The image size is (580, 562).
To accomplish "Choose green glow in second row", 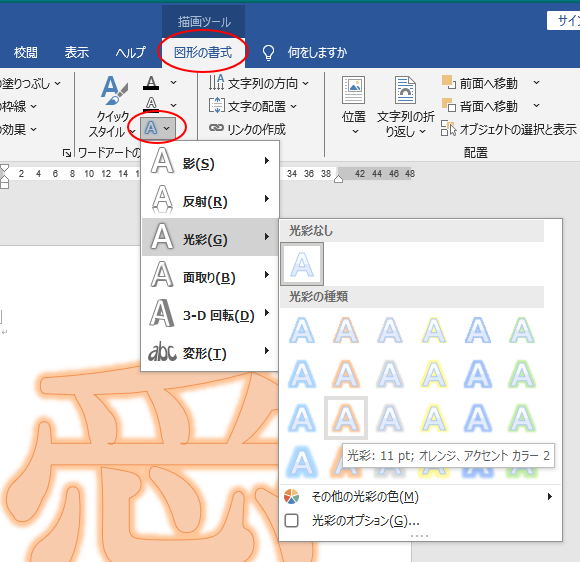I will coord(522,374).
